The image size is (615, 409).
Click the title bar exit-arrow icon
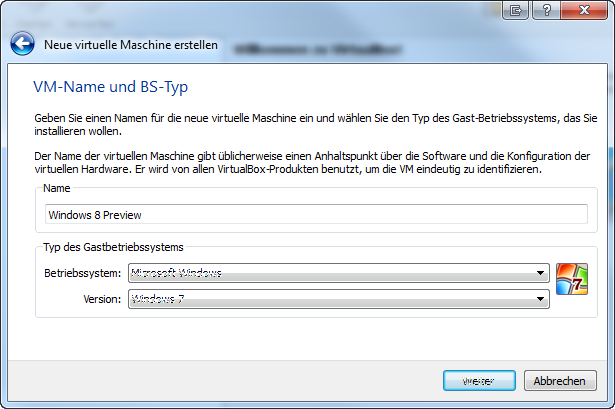pyautogui.click(x=516, y=10)
